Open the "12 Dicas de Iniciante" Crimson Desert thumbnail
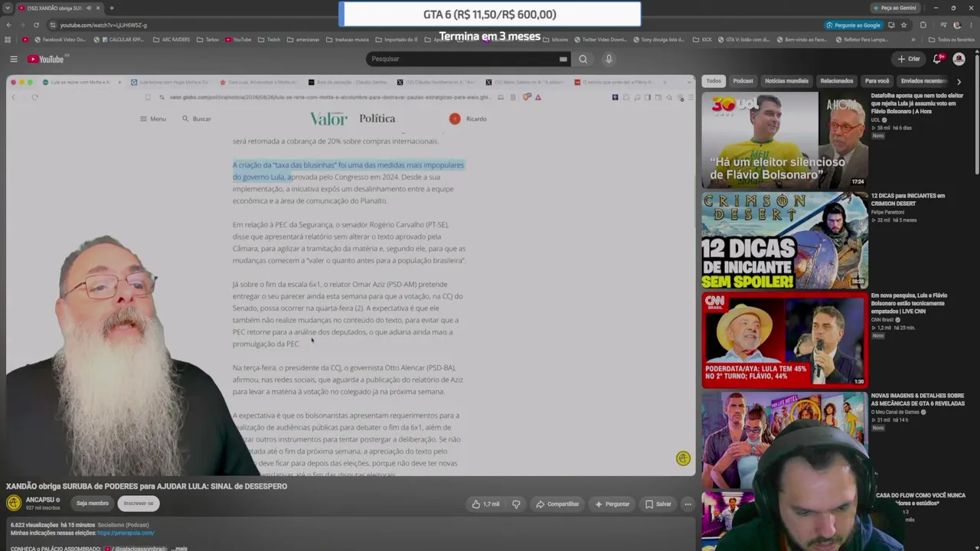 [785, 240]
